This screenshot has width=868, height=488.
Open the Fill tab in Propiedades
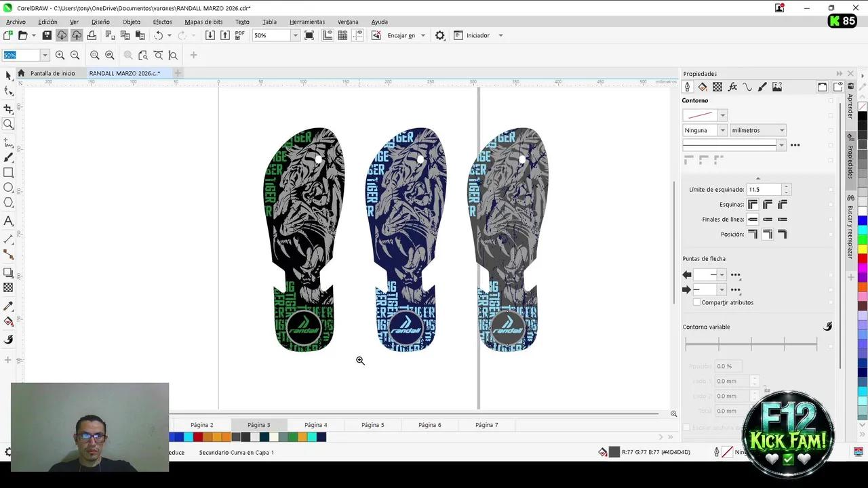click(x=702, y=87)
